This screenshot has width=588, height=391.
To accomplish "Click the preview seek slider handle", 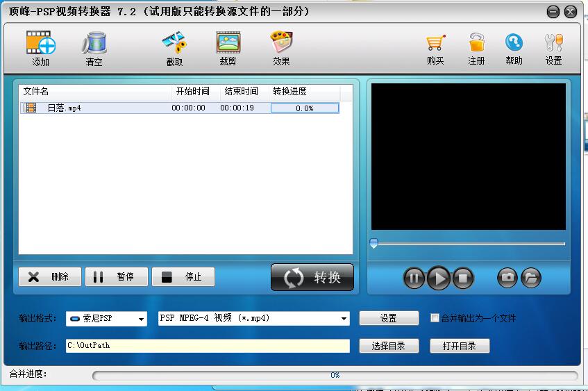I will click(373, 244).
